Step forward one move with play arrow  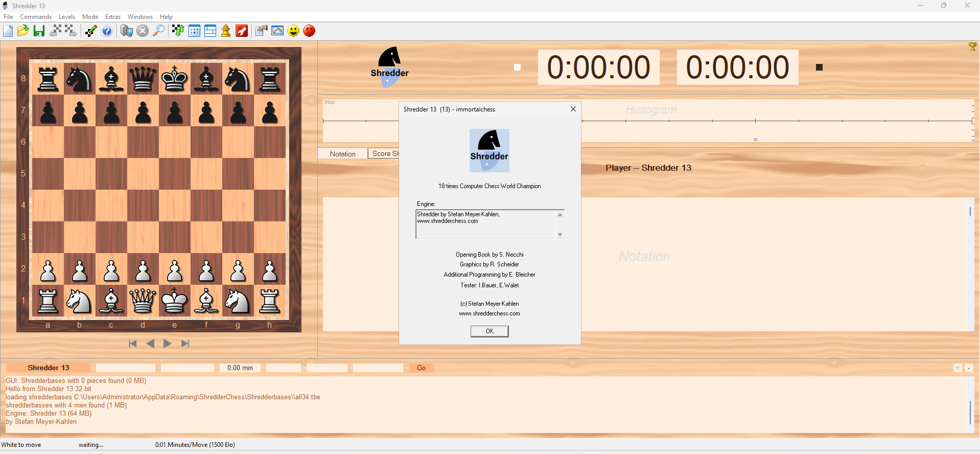click(167, 344)
